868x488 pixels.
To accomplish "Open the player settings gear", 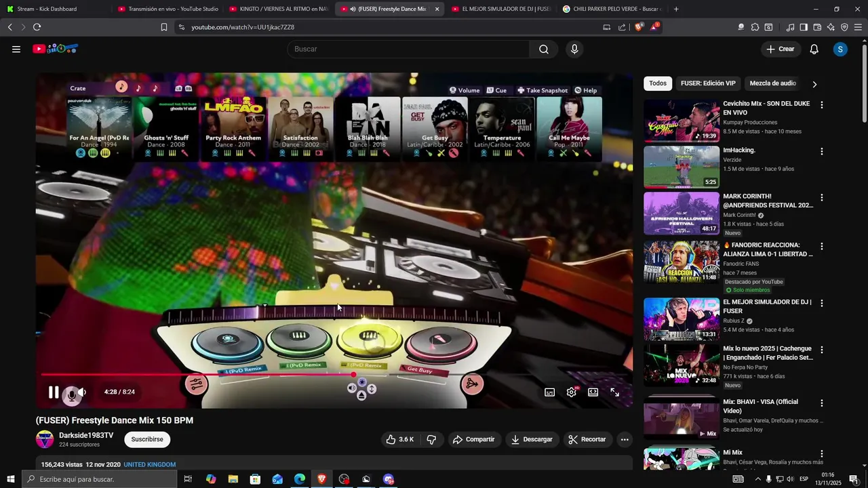I will [572, 392].
